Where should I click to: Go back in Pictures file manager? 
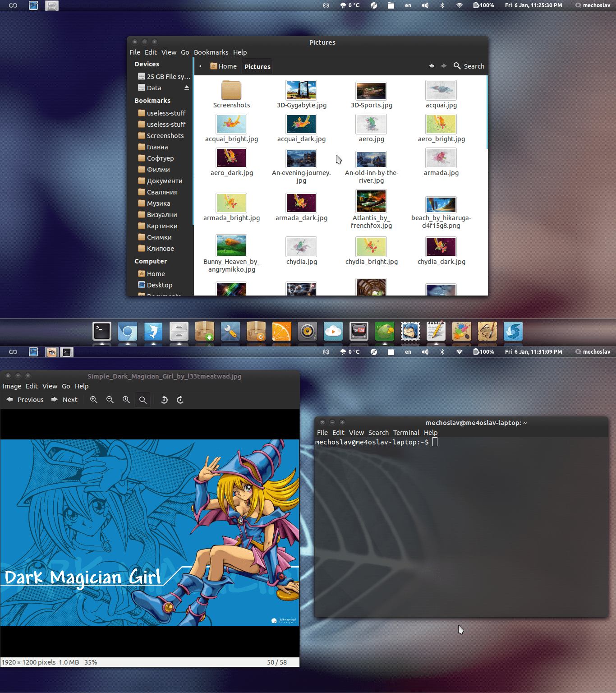pyautogui.click(x=432, y=66)
